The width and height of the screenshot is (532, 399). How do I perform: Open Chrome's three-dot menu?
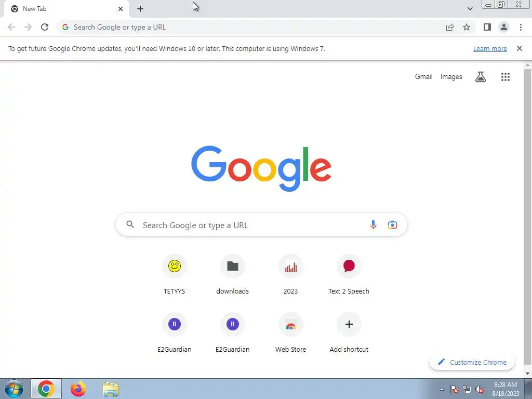pyautogui.click(x=521, y=27)
